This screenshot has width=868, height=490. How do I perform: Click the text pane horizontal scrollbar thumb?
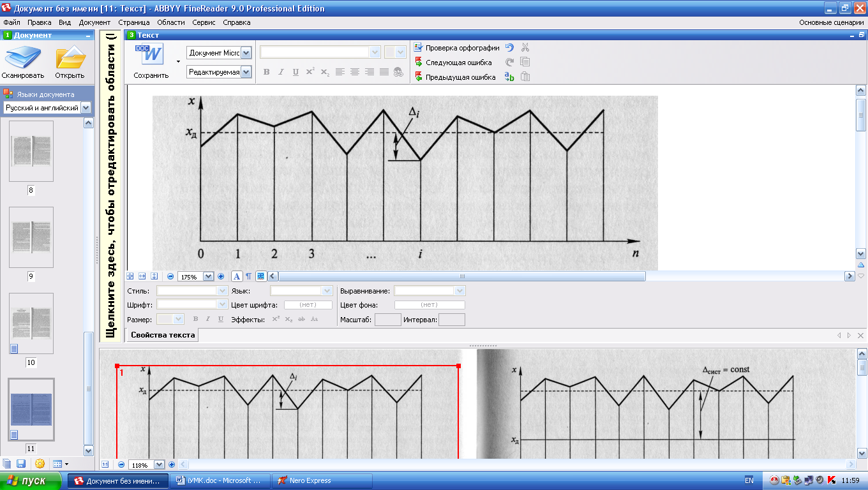tap(462, 276)
